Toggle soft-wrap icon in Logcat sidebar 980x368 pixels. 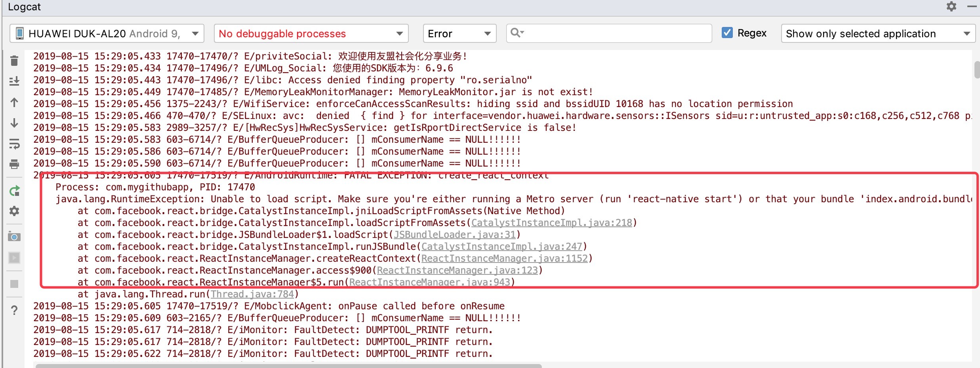click(x=14, y=144)
